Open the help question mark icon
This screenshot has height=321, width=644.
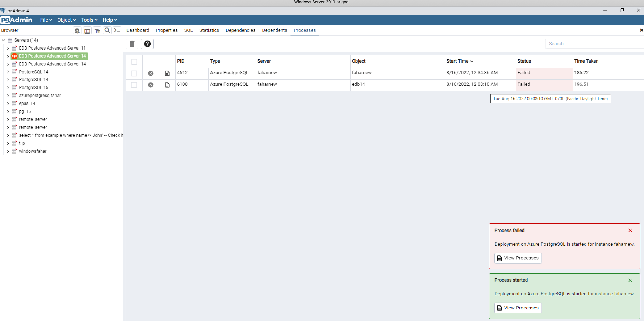click(147, 44)
